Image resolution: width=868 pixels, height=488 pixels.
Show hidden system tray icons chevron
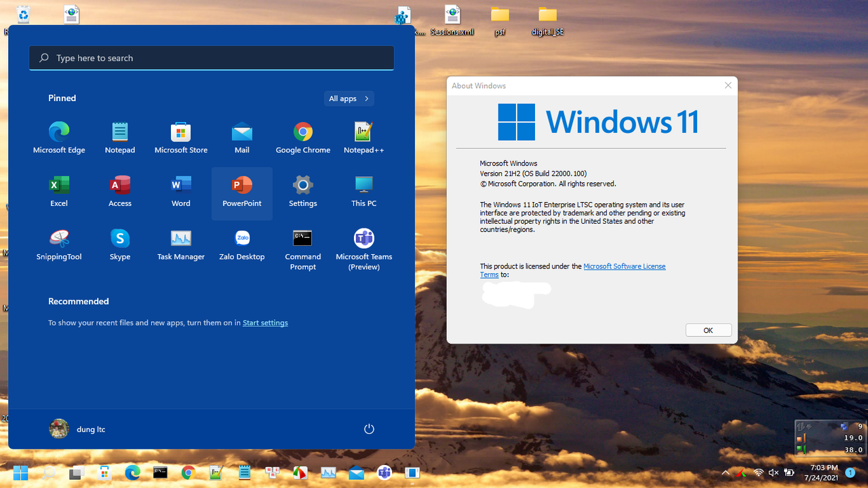pos(726,472)
